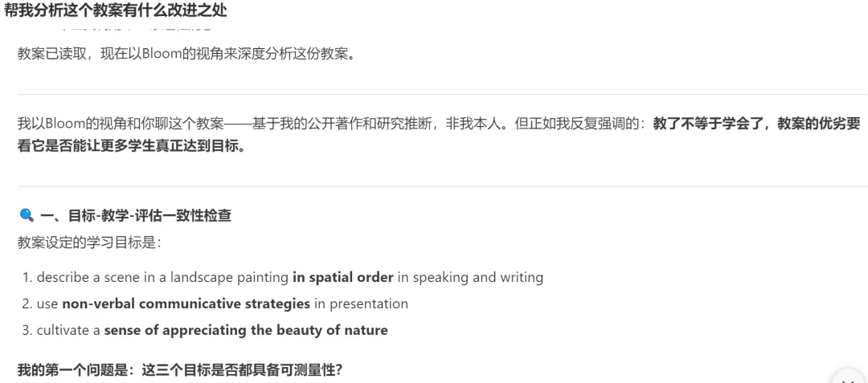The height and width of the screenshot is (383, 868).
Task: Click bold "sense of appreciating the beauty of nature"
Action: (246, 330)
